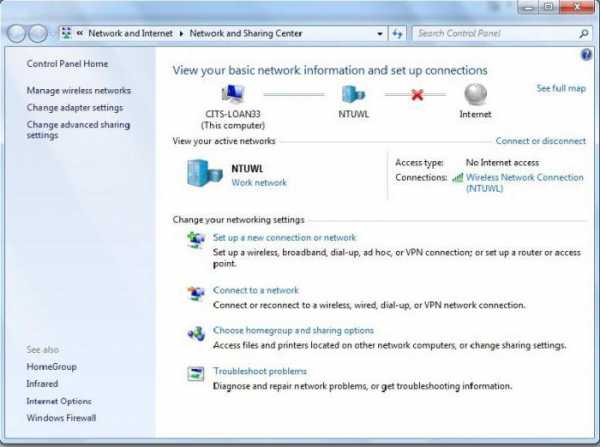Click the Connect to a network link
Viewport: 600px width, 447px height.
[x=256, y=290]
